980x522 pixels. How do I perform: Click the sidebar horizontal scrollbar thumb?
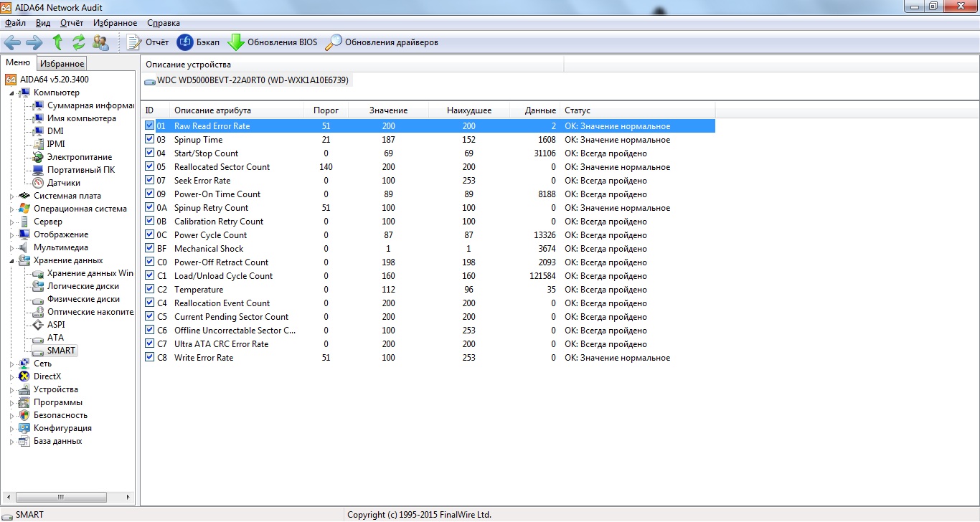(61, 497)
